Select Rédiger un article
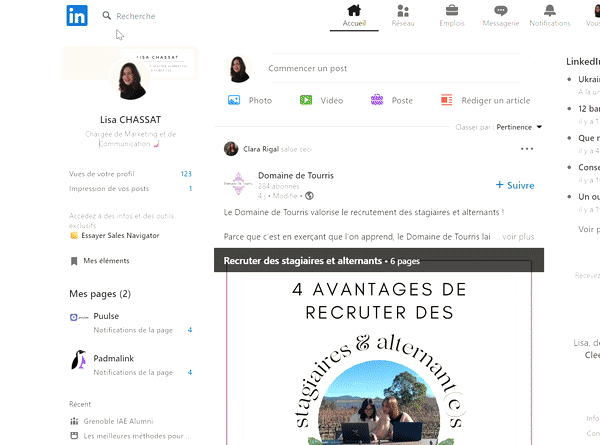Image resolution: width=600 pixels, height=445 pixels. (485, 100)
